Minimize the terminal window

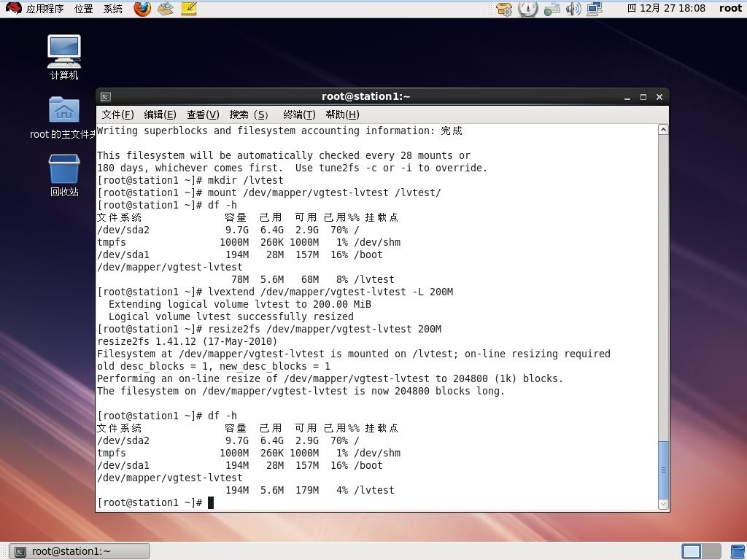[x=627, y=97]
